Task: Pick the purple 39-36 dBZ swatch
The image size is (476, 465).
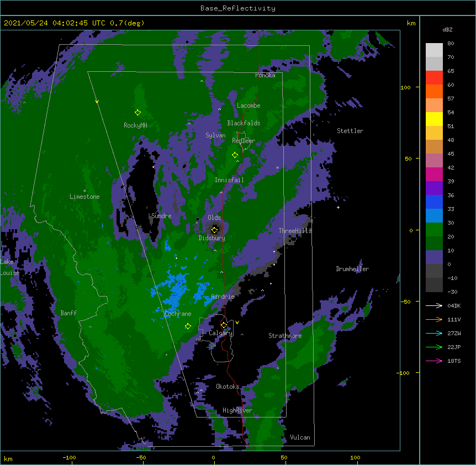Action: coord(434,188)
